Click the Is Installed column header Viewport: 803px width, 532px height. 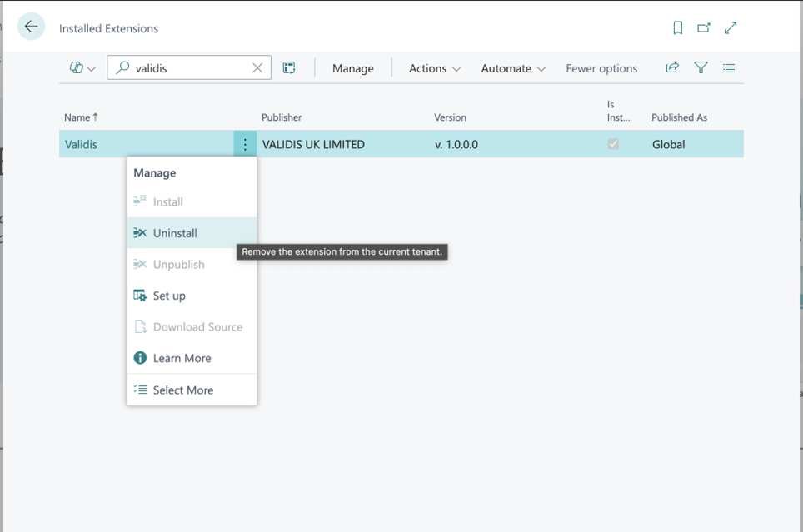[x=618, y=111]
